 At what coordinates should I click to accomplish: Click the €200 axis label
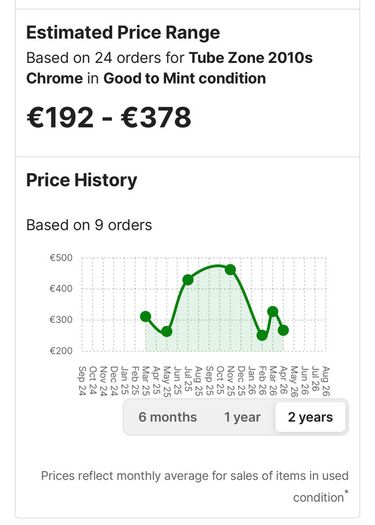(x=61, y=351)
